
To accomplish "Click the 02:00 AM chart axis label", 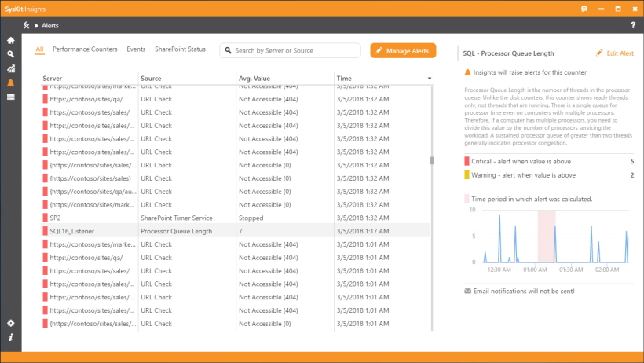I will pyautogui.click(x=607, y=269).
